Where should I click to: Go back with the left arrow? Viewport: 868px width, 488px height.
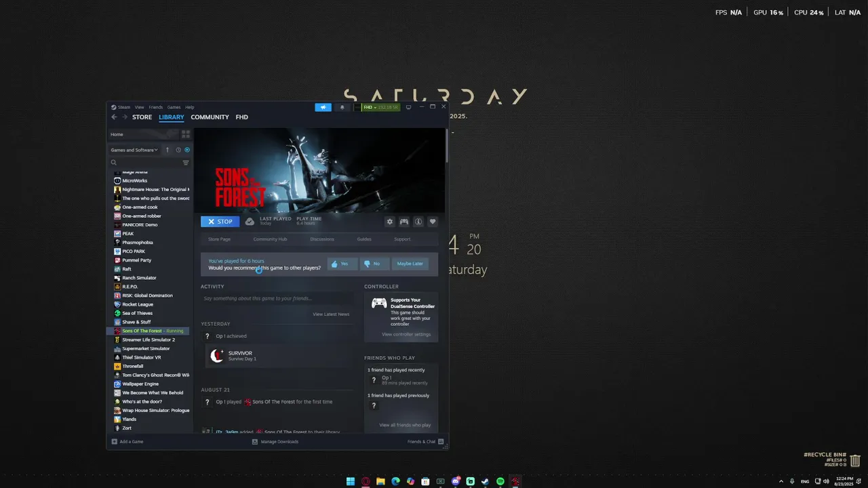point(114,117)
